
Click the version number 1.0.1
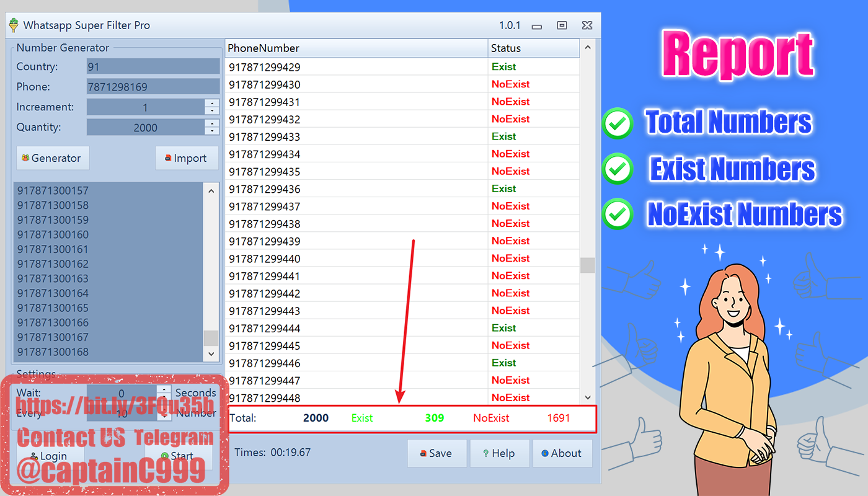tap(510, 25)
